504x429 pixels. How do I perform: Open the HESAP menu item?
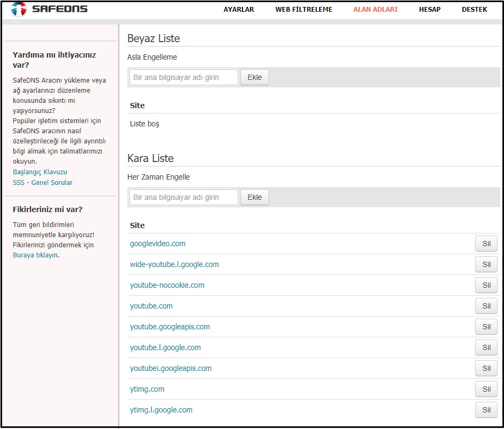tap(429, 10)
